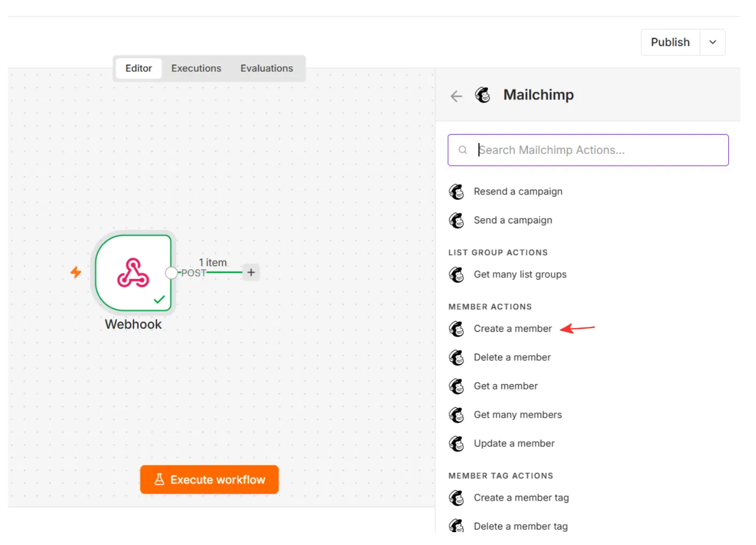The image size is (756, 545).
Task: Choose Send a campaign action
Action: (513, 221)
